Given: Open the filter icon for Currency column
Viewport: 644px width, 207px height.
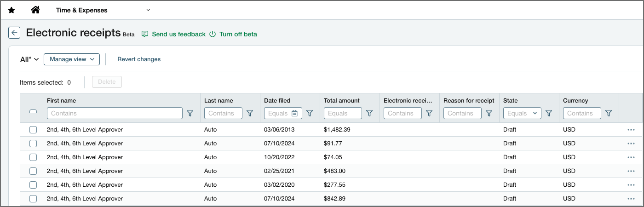Looking at the screenshot, I should 608,113.
